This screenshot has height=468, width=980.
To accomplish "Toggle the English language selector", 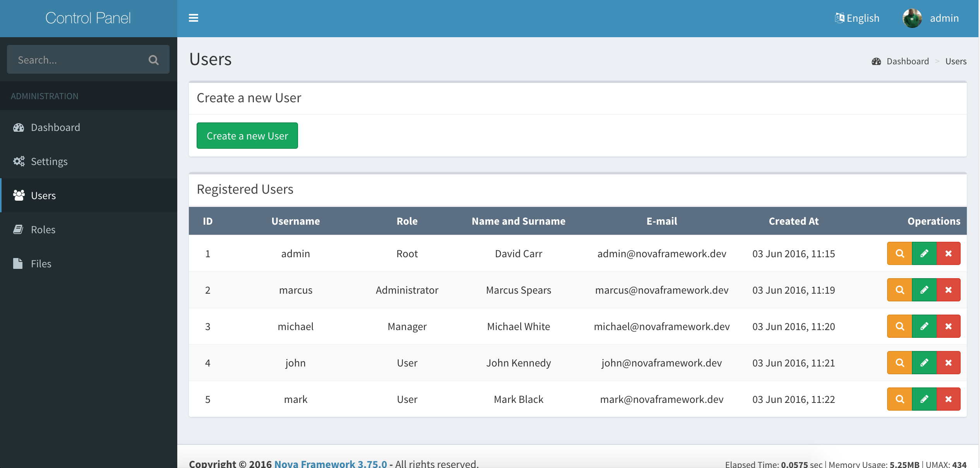I will pos(857,17).
